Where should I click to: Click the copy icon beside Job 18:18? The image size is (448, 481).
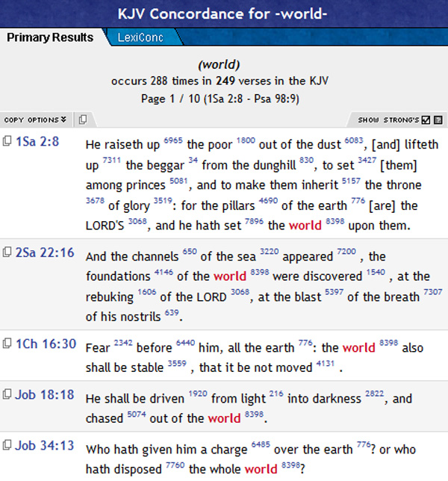(7, 394)
